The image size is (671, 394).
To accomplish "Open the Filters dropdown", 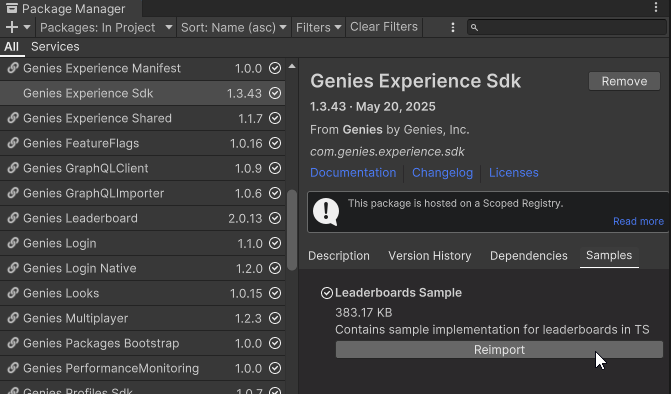I will 318,27.
